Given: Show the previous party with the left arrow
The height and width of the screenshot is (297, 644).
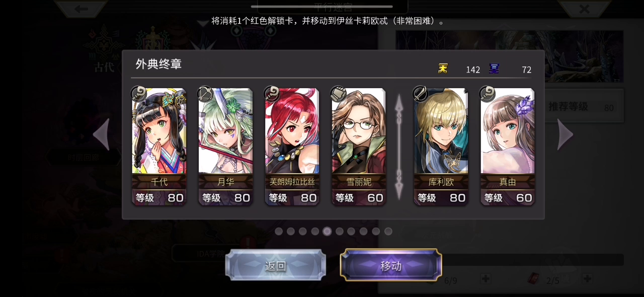Looking at the screenshot, I should (101, 134).
